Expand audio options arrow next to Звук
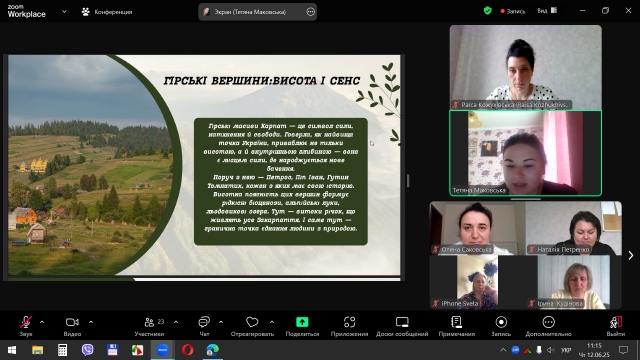The width and height of the screenshot is (640, 360). click(x=42, y=322)
